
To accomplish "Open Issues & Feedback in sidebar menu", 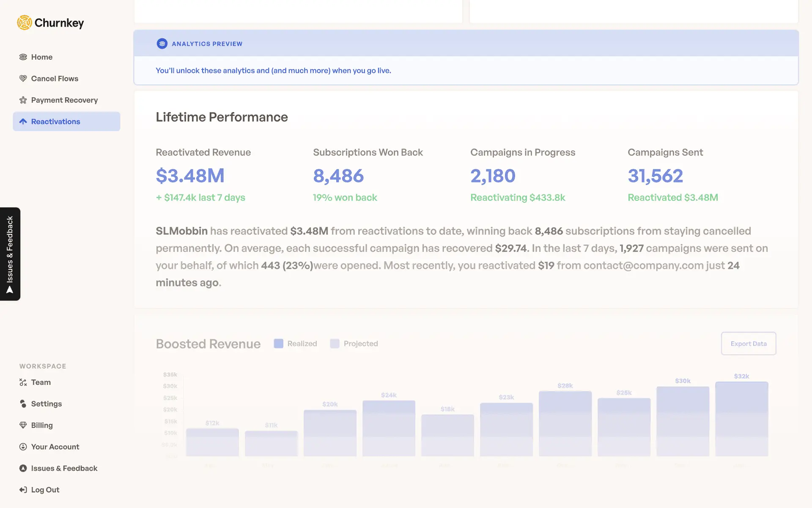I will (x=64, y=468).
